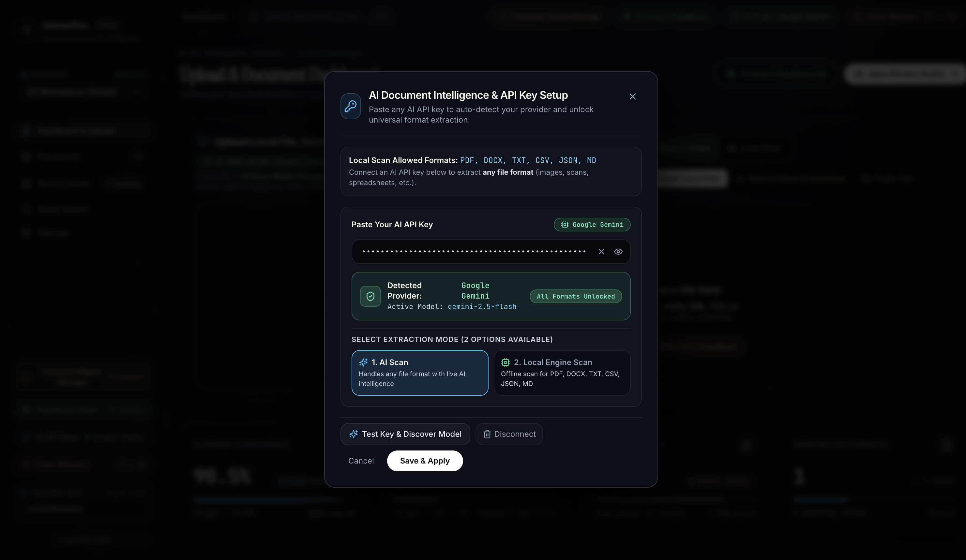Select the 2. Local Engine Scan mode
The width and height of the screenshot is (966, 560).
tap(562, 373)
